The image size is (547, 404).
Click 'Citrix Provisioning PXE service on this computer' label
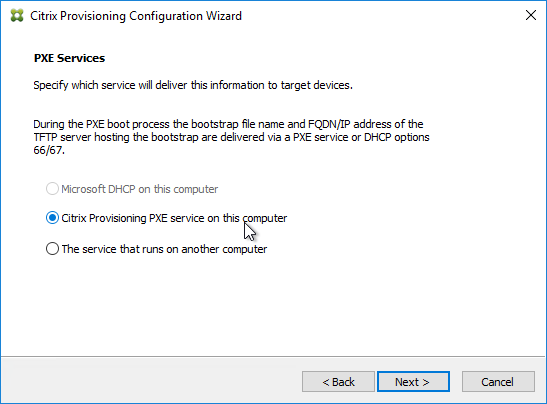(174, 218)
